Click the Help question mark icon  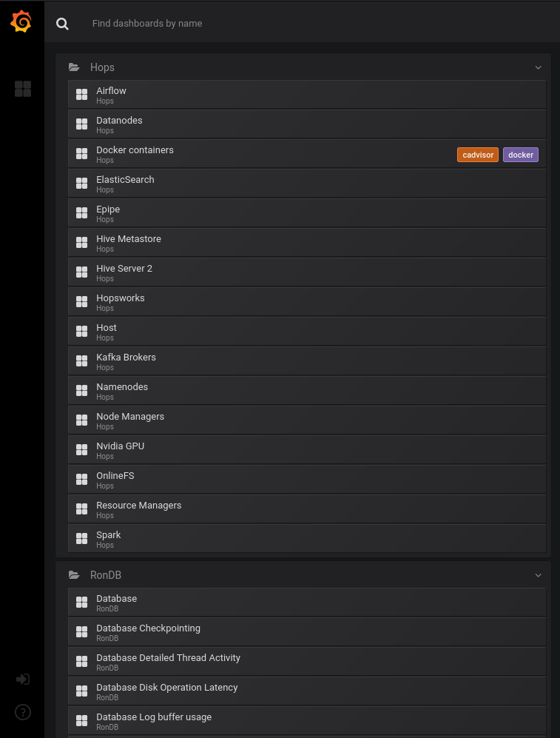click(x=22, y=711)
